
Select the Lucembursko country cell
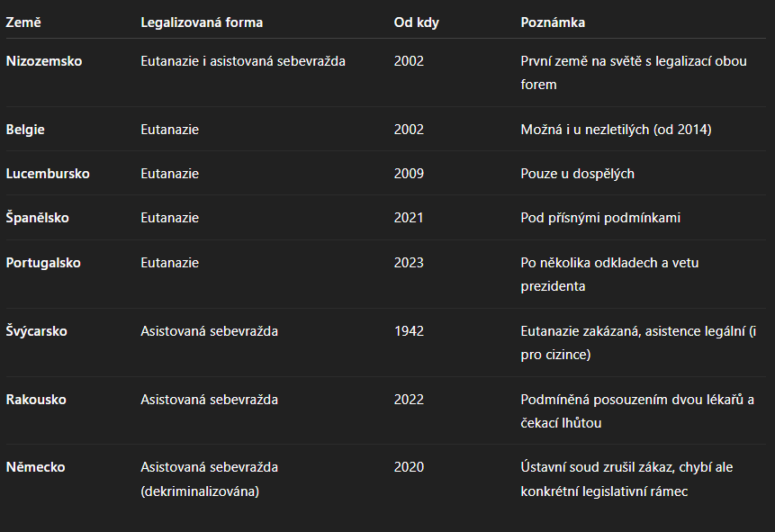48,174
